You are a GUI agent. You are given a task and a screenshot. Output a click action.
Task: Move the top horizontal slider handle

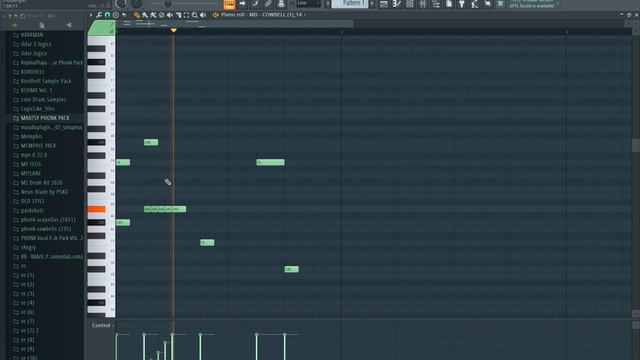point(168,4)
